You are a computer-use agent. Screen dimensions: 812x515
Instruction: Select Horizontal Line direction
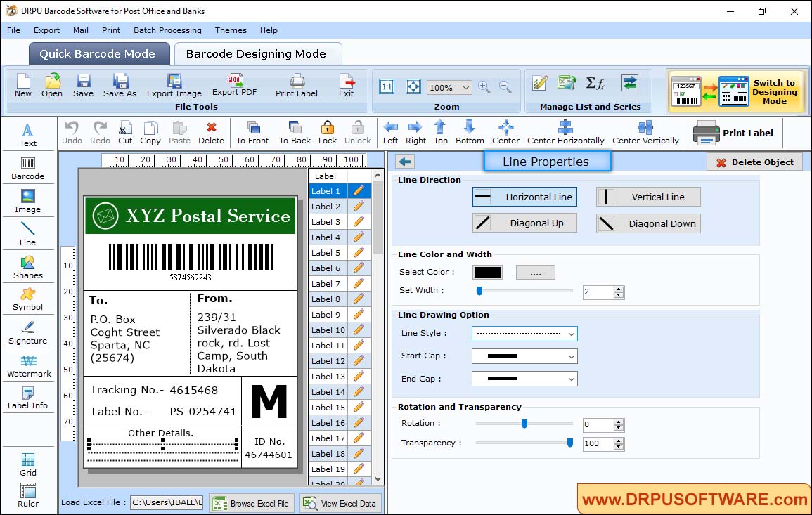click(x=524, y=197)
